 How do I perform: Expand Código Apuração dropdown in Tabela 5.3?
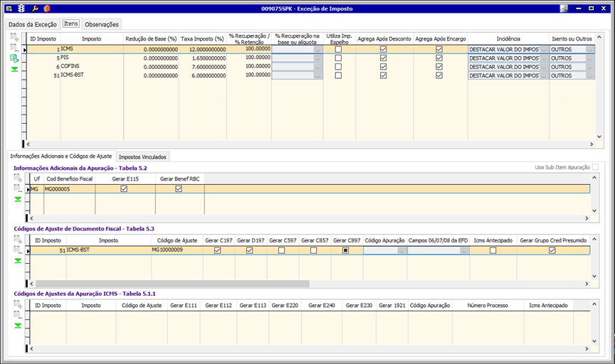click(402, 250)
